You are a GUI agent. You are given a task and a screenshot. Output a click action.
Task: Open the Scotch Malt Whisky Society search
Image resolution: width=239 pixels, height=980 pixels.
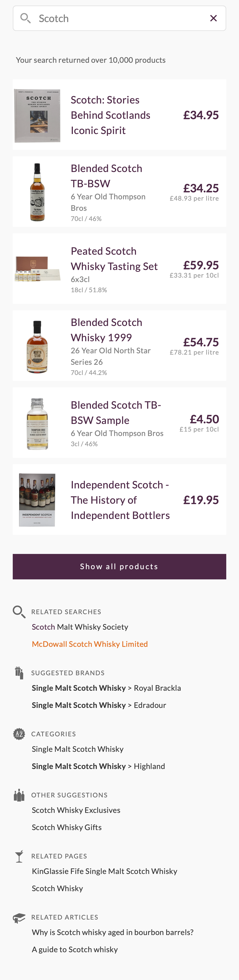[x=80, y=627]
